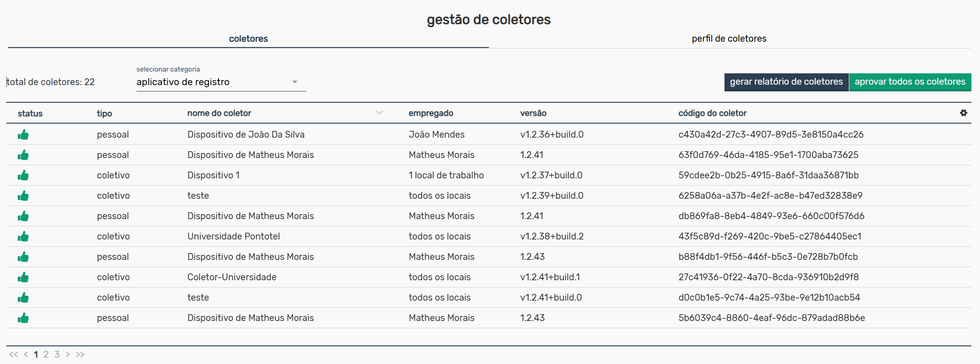Open table column settings gear icon
The width and height of the screenshot is (980, 364).
pos(963,113)
